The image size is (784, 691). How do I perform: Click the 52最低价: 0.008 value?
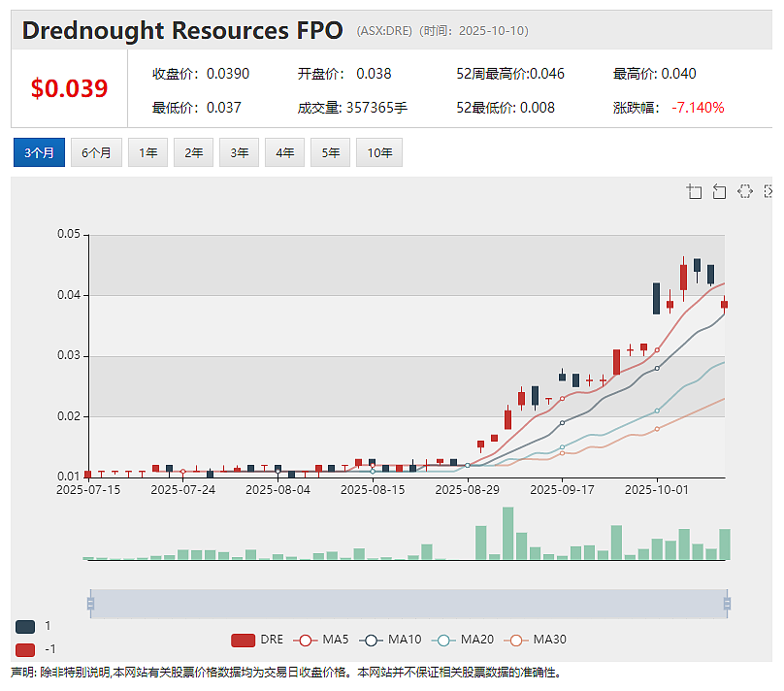(506, 108)
